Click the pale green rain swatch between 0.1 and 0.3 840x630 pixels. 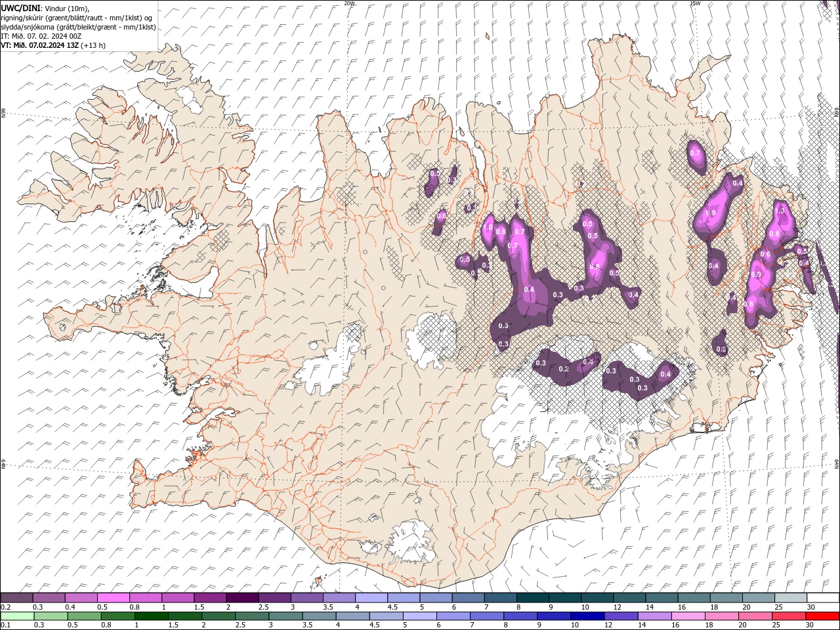17,616
